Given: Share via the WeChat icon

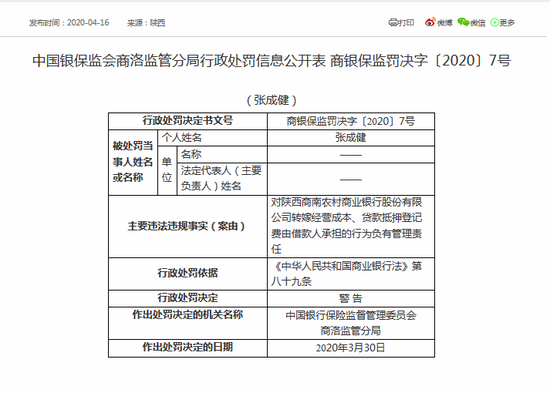Looking at the screenshot, I should (x=463, y=22).
